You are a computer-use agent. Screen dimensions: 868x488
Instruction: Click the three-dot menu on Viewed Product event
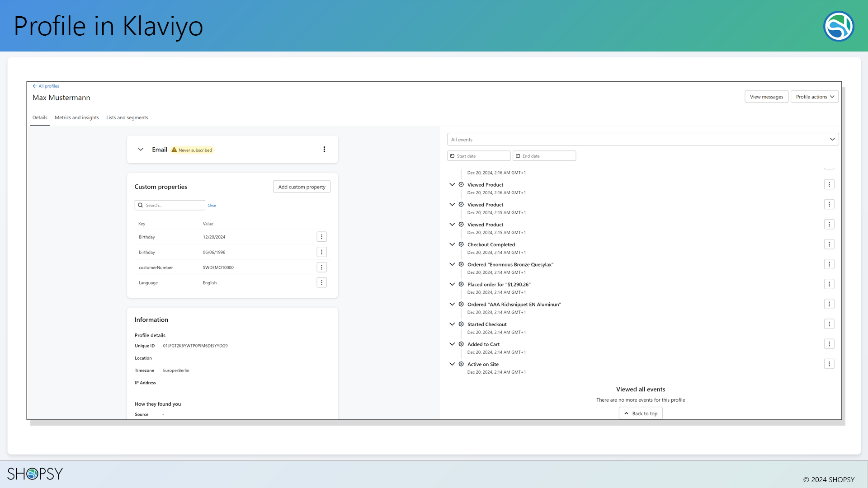click(829, 184)
